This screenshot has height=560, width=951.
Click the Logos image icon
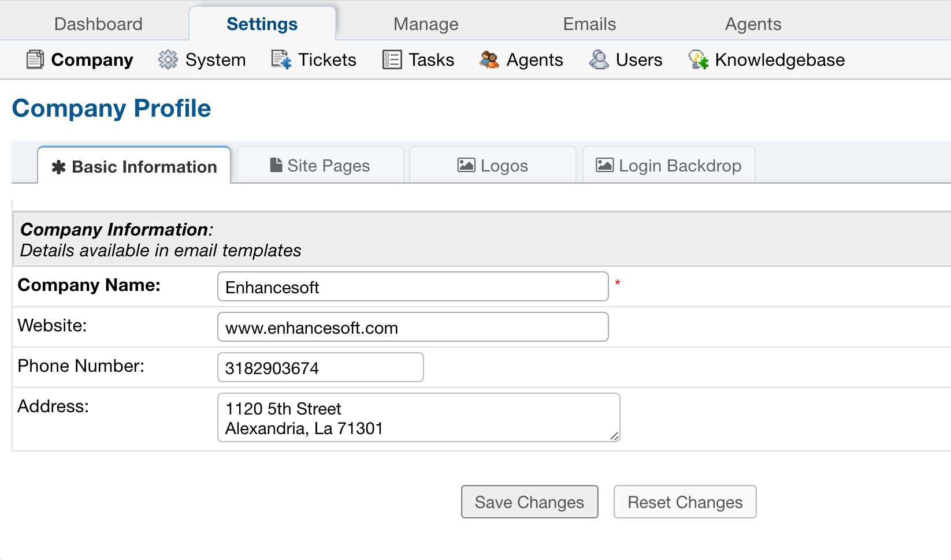466,165
